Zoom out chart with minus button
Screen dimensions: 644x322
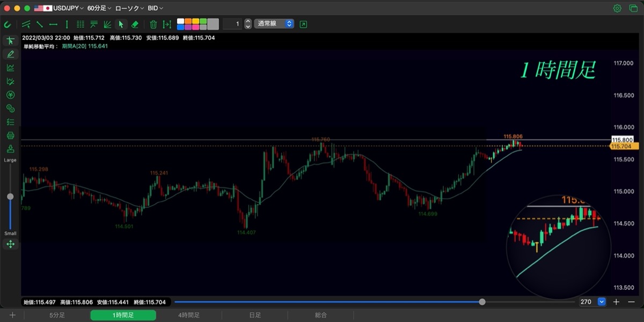[x=631, y=302]
